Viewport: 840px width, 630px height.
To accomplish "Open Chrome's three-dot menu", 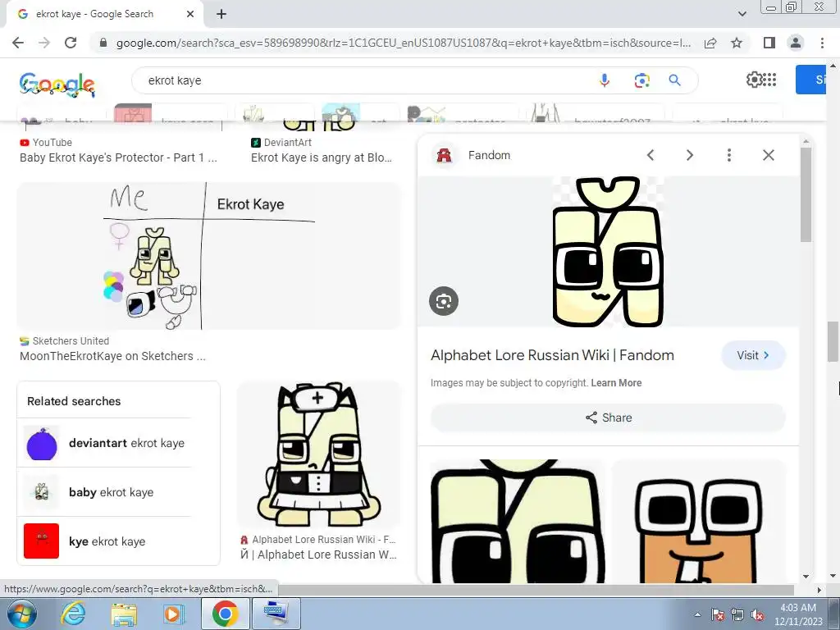I will [x=822, y=43].
